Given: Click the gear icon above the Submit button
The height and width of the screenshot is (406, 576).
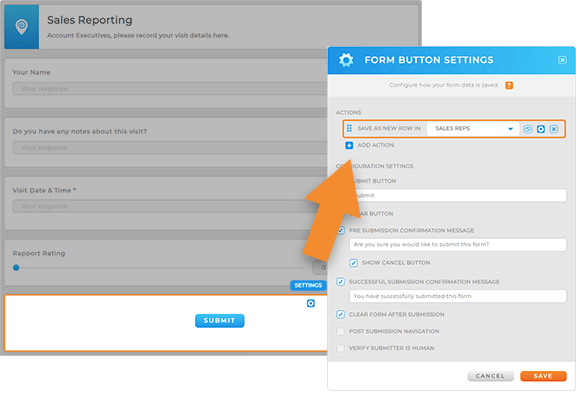Looking at the screenshot, I should click(311, 303).
